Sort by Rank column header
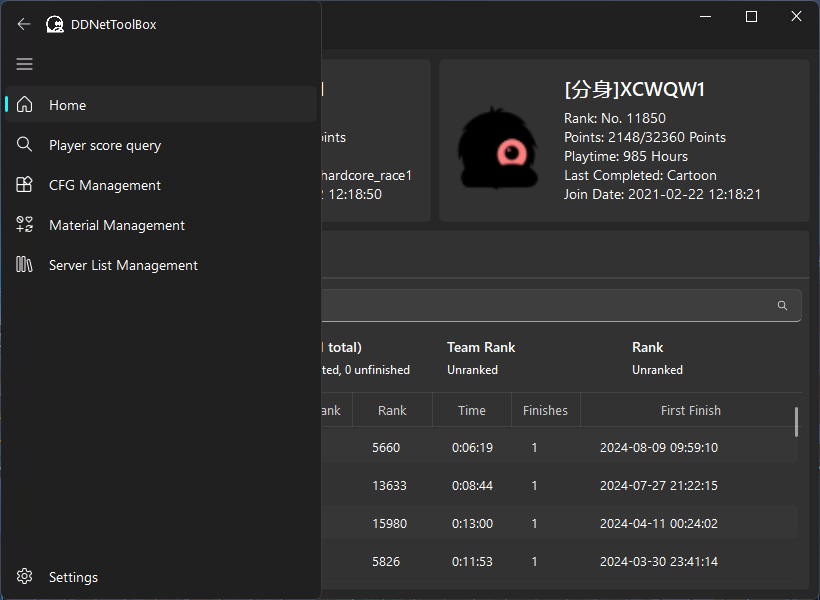 [392, 411]
